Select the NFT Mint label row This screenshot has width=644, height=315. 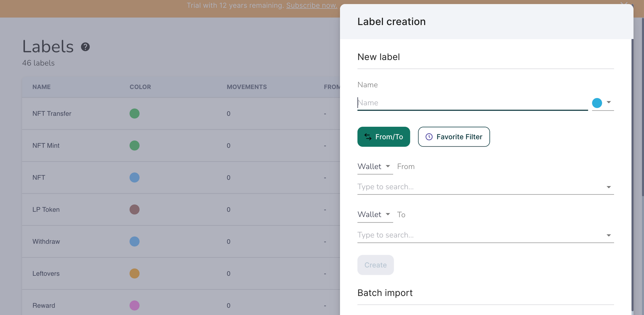tap(181, 145)
